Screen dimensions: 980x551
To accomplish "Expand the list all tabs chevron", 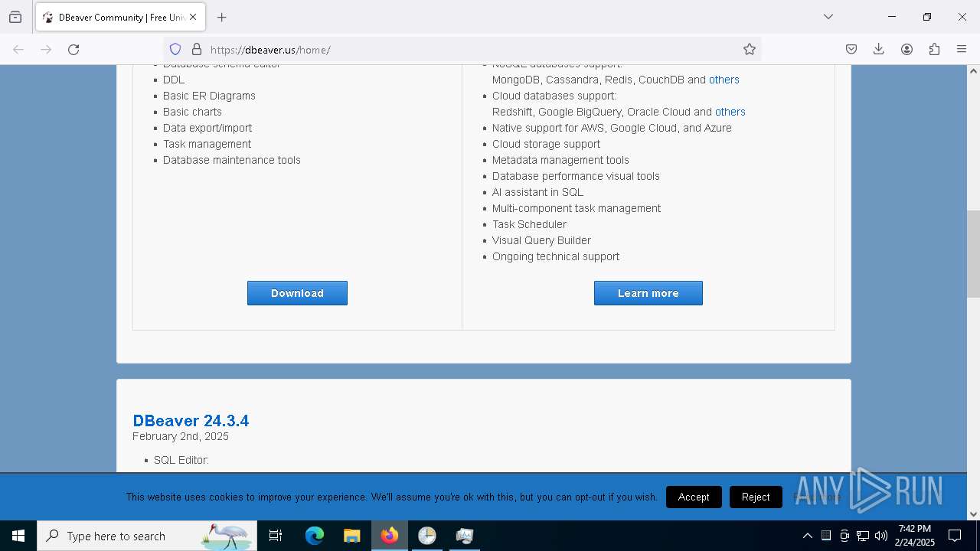I will coord(828,17).
